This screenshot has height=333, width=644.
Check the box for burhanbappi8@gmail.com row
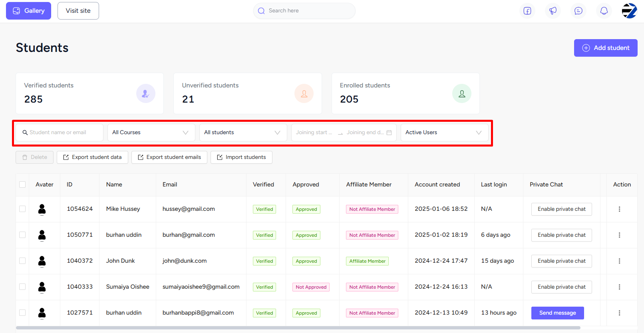[x=22, y=313]
